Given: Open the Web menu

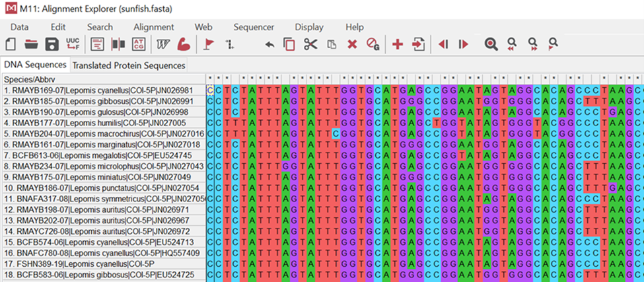Looking at the screenshot, I should (203, 27).
